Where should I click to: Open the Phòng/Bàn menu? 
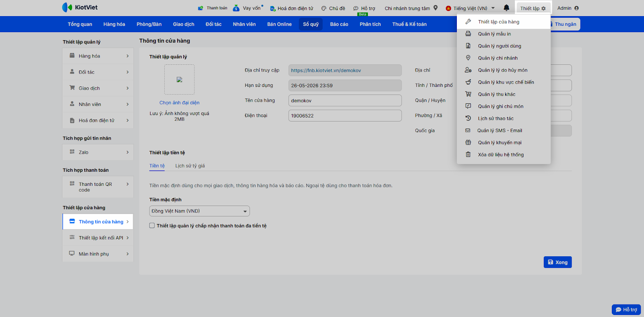[x=149, y=24]
